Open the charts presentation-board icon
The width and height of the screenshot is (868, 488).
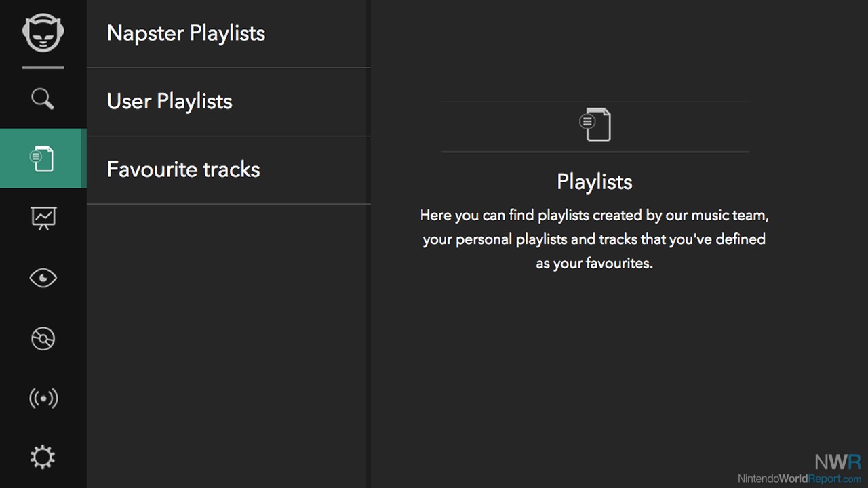pos(43,218)
